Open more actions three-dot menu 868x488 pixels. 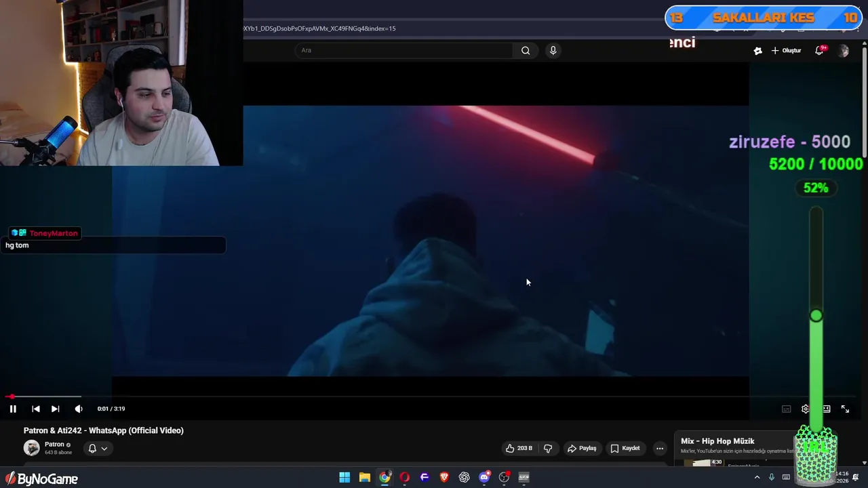[x=660, y=448]
